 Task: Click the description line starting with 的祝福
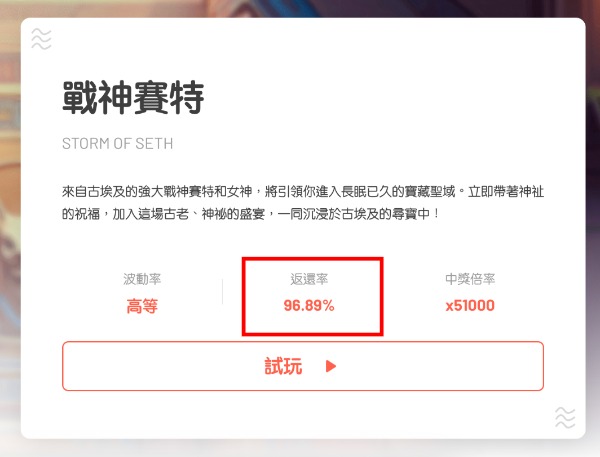point(251,214)
